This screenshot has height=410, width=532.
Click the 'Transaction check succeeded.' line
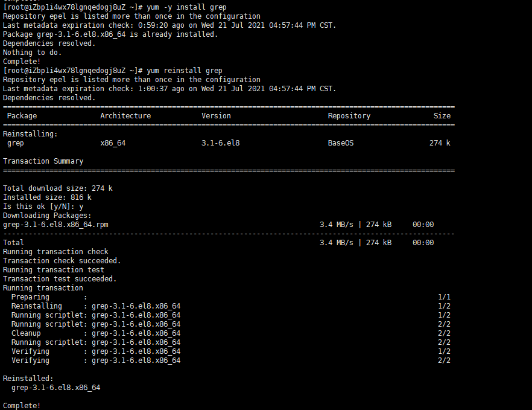[62, 261]
